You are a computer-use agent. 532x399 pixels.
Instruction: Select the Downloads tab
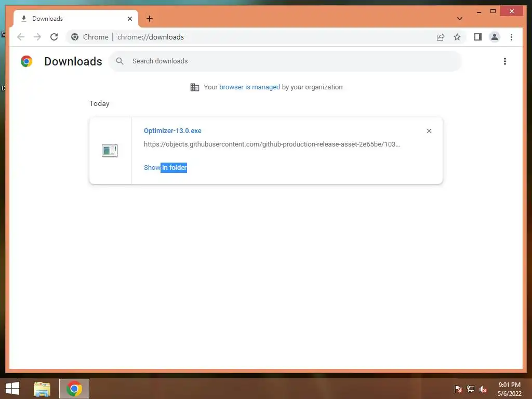click(76, 19)
